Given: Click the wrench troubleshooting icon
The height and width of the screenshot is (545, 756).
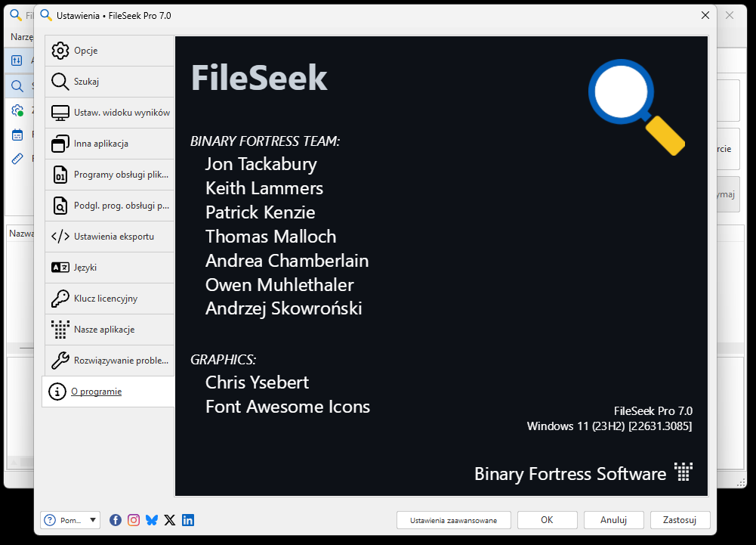Looking at the screenshot, I should coord(60,360).
